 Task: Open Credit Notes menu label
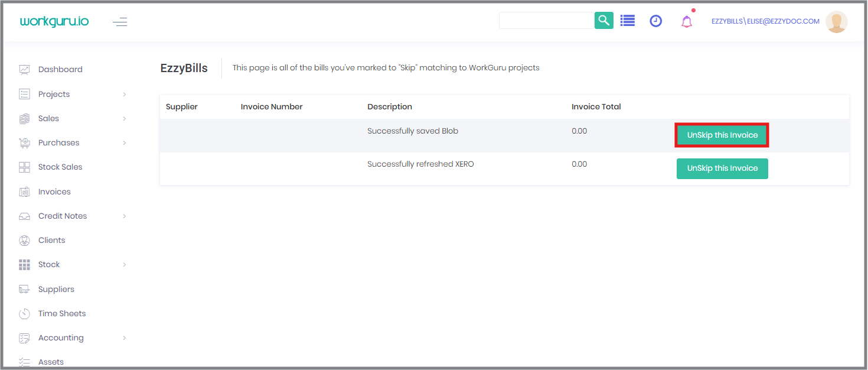63,216
